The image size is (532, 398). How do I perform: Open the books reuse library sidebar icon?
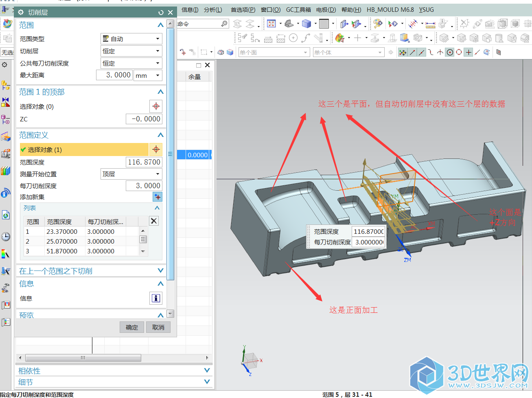pos(6,171)
